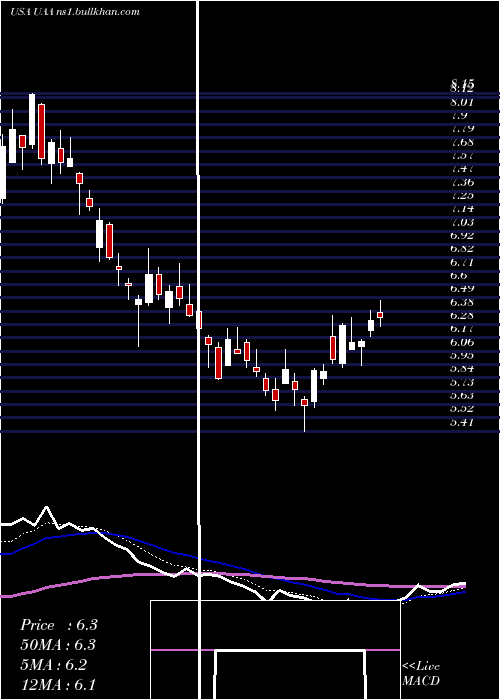Click the 7.14 price axis label
This screenshot has width=500, height=700.
[462, 208]
